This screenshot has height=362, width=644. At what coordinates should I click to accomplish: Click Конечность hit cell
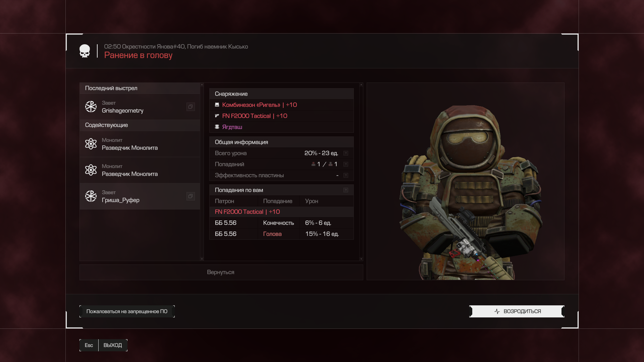(278, 223)
